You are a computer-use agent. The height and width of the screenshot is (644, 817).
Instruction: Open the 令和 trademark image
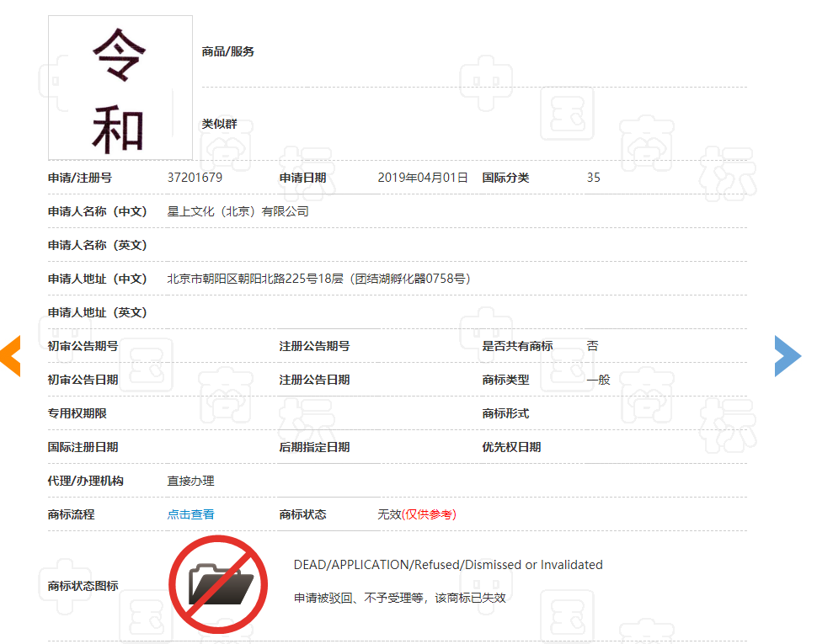(x=120, y=88)
